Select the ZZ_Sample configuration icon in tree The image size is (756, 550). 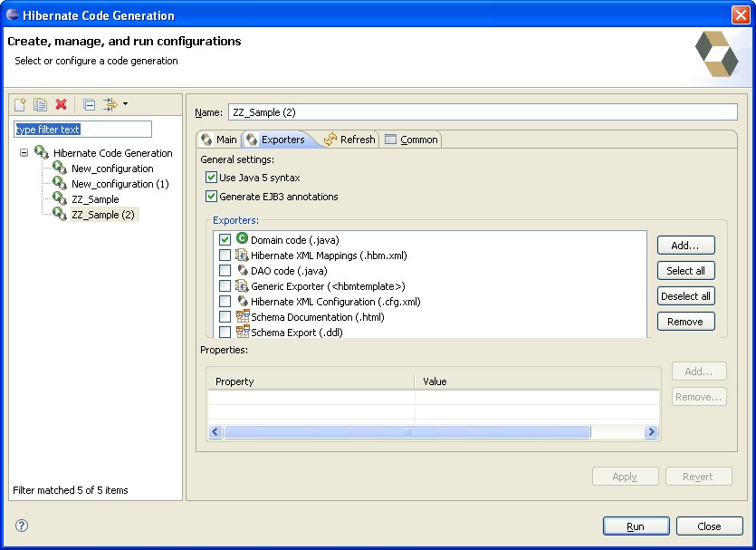[x=60, y=198]
